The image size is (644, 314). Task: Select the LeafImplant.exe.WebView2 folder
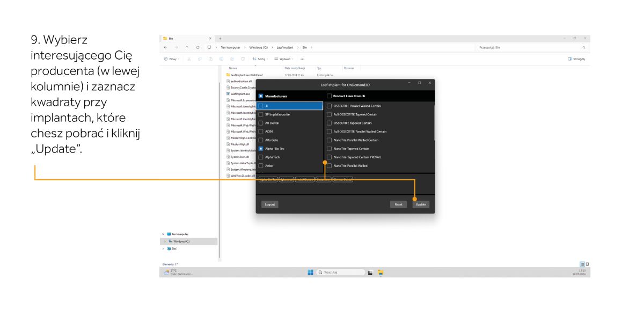click(x=245, y=75)
